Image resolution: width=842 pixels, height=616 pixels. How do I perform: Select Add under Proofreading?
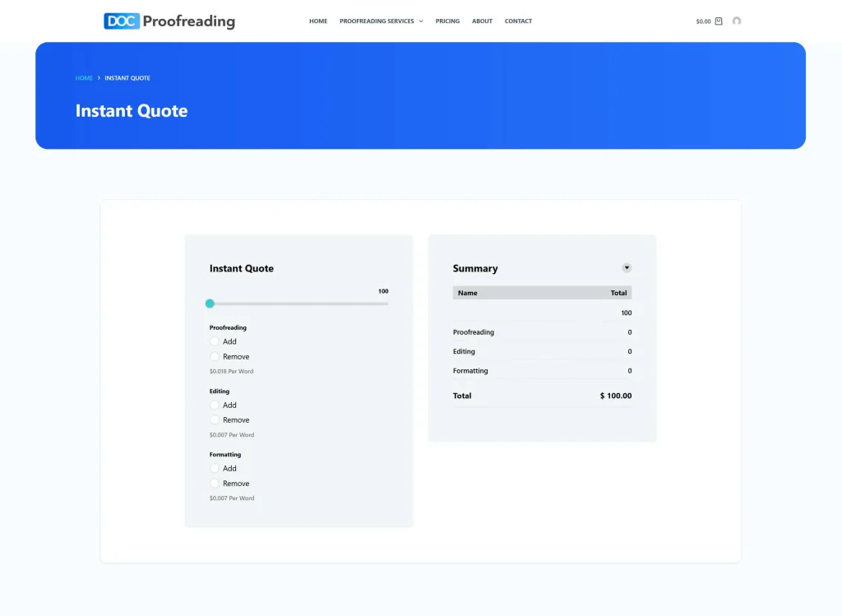pos(215,341)
